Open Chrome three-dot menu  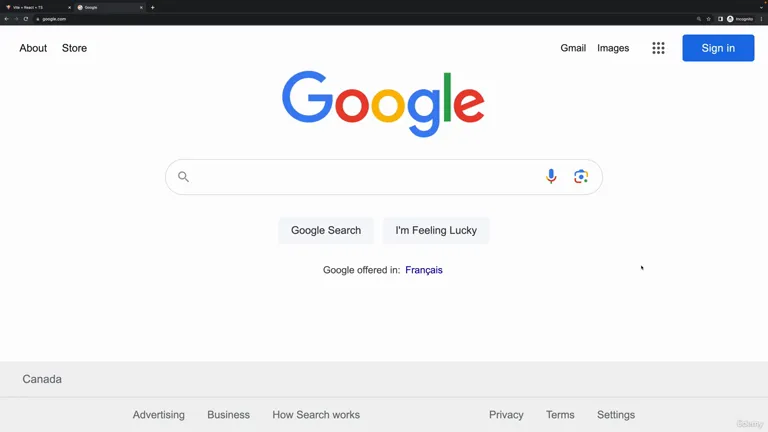pos(761,19)
